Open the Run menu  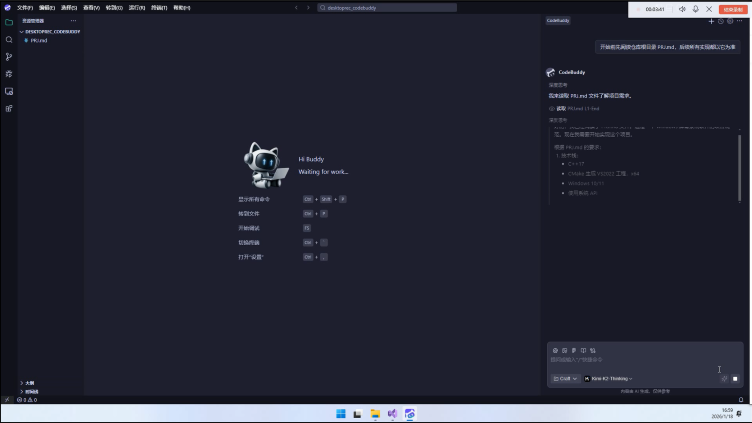[137, 8]
